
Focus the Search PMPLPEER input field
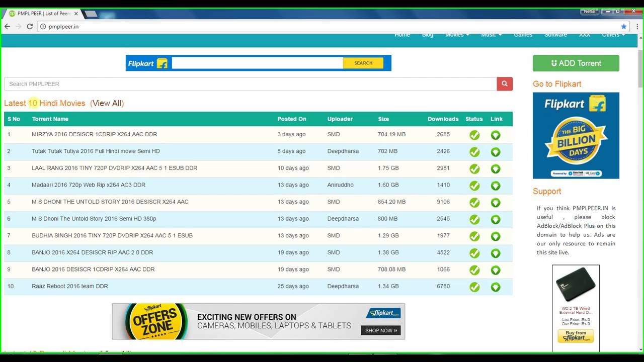pos(251,84)
